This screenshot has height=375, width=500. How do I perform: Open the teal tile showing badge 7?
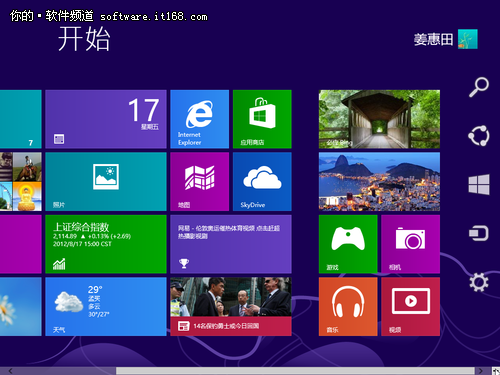point(21,119)
